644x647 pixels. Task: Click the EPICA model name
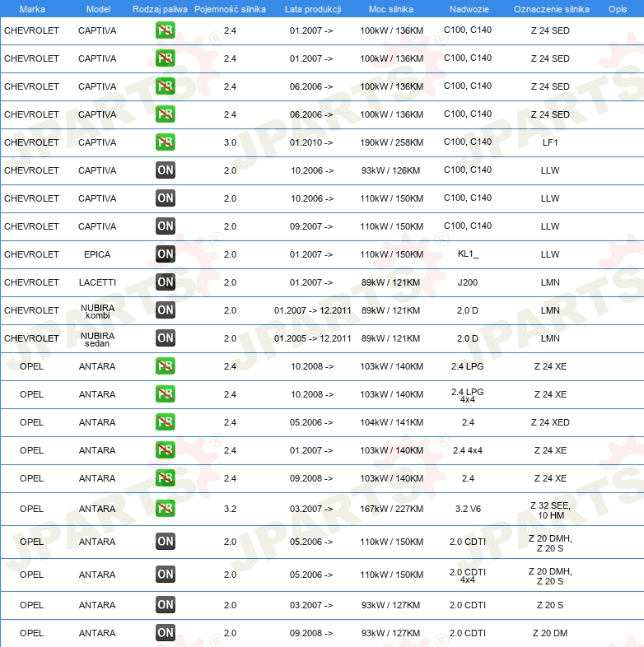(x=97, y=254)
